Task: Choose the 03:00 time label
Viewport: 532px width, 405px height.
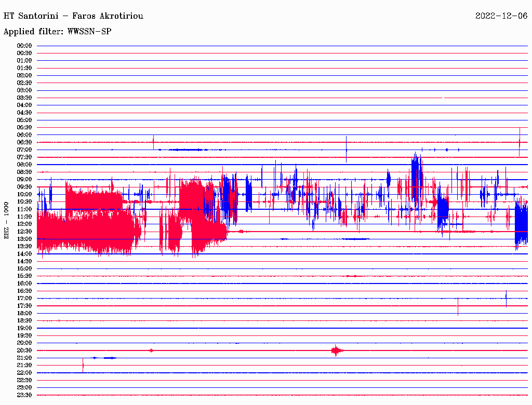Action: pos(24,90)
